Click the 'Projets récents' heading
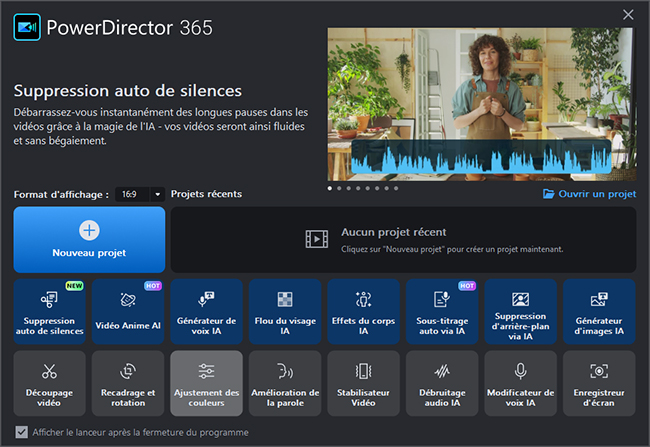This screenshot has height=447, width=650. coord(206,194)
